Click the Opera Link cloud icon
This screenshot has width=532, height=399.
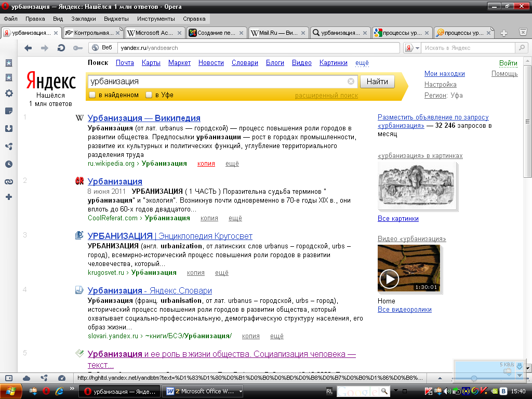(26, 378)
